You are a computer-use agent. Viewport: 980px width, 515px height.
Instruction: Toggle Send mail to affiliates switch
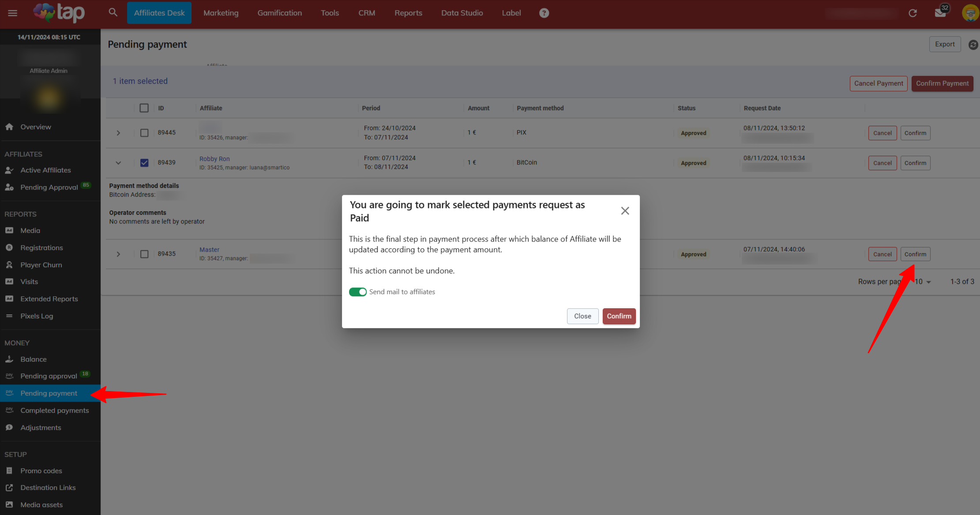pos(357,292)
